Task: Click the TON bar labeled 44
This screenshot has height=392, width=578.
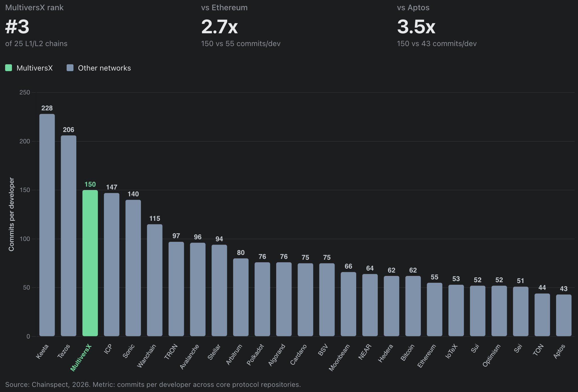Action: [x=542, y=315]
